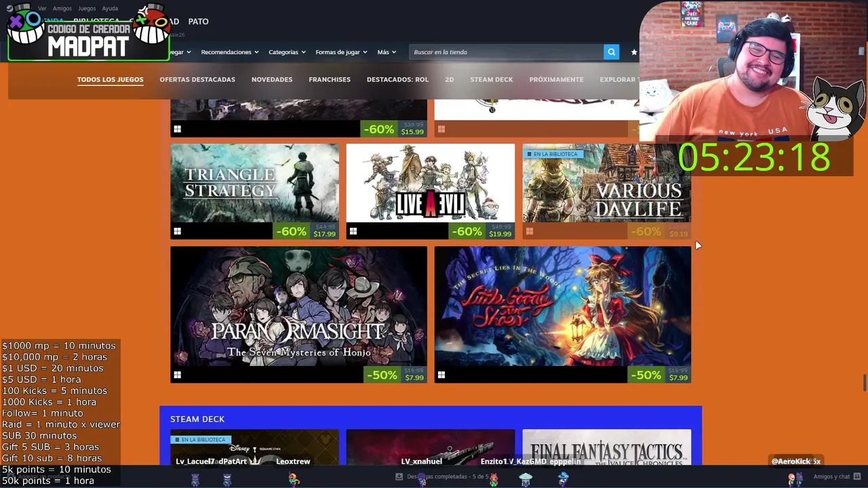Image resolution: width=868 pixels, height=488 pixels.
Task: Open the Final Fantasy Tactics card
Action: tap(606, 447)
